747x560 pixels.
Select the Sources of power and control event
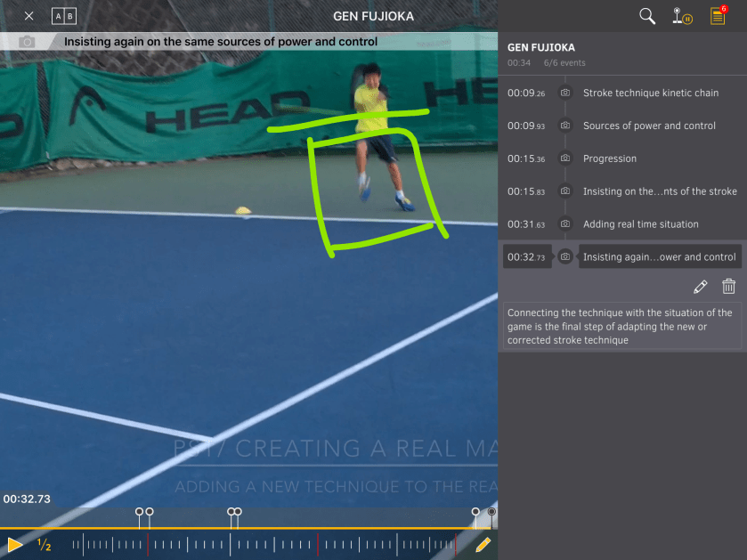(649, 126)
